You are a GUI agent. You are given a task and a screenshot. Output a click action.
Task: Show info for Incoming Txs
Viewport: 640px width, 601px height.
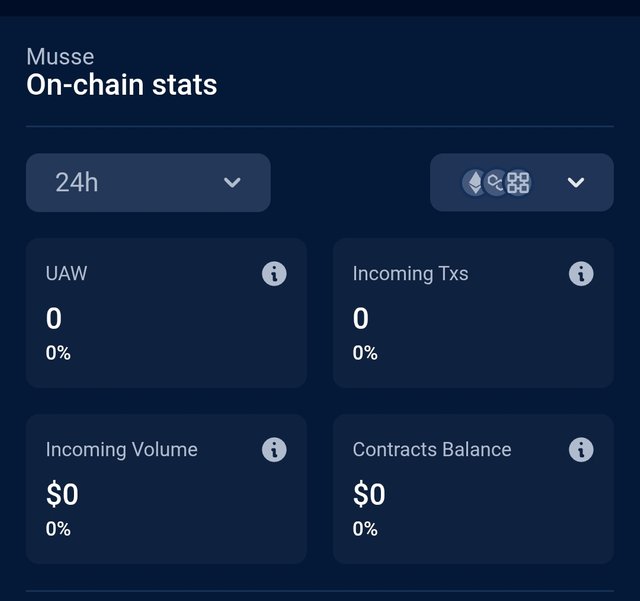click(x=581, y=273)
